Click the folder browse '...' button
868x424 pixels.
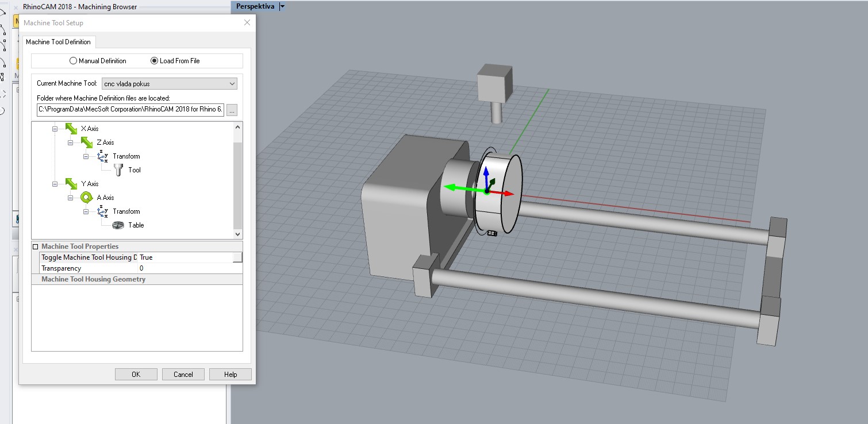232,110
